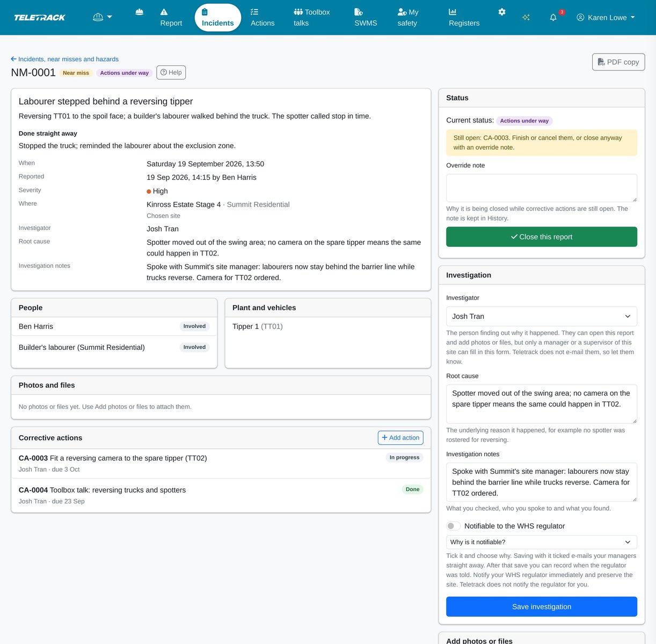This screenshot has width=656, height=644.
Task: Click the Help button
Action: [x=171, y=72]
